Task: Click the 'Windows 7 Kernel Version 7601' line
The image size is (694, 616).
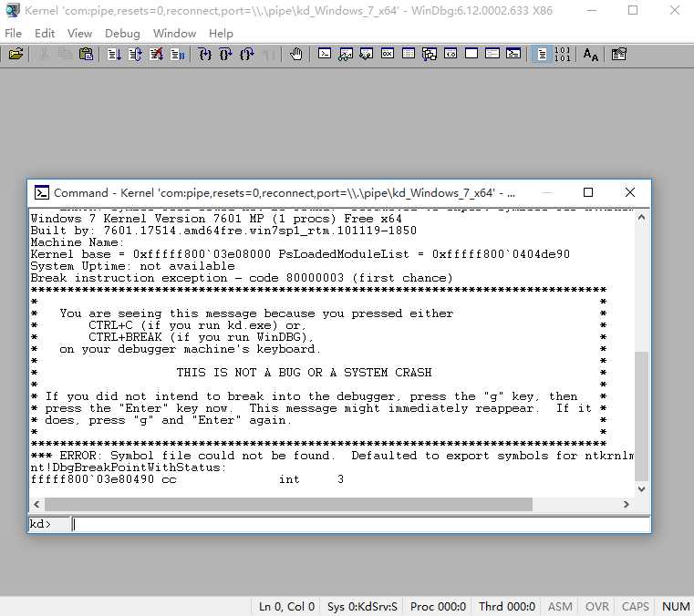Action: [216, 219]
